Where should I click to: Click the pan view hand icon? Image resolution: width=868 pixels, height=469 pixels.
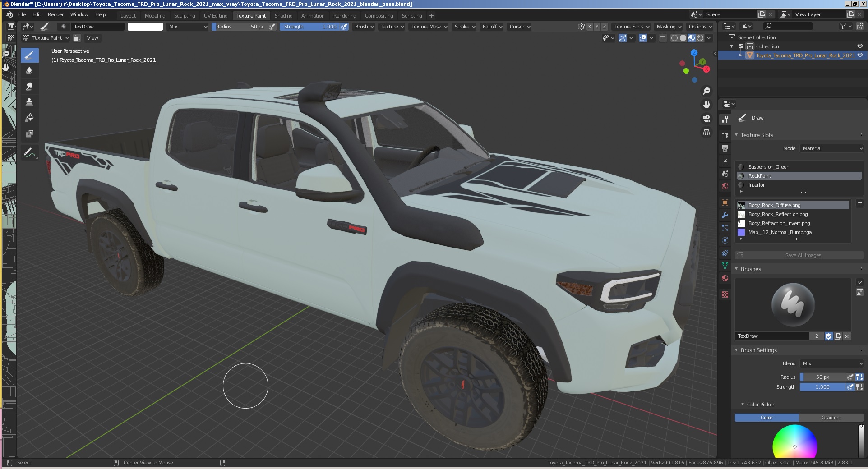coord(706,105)
